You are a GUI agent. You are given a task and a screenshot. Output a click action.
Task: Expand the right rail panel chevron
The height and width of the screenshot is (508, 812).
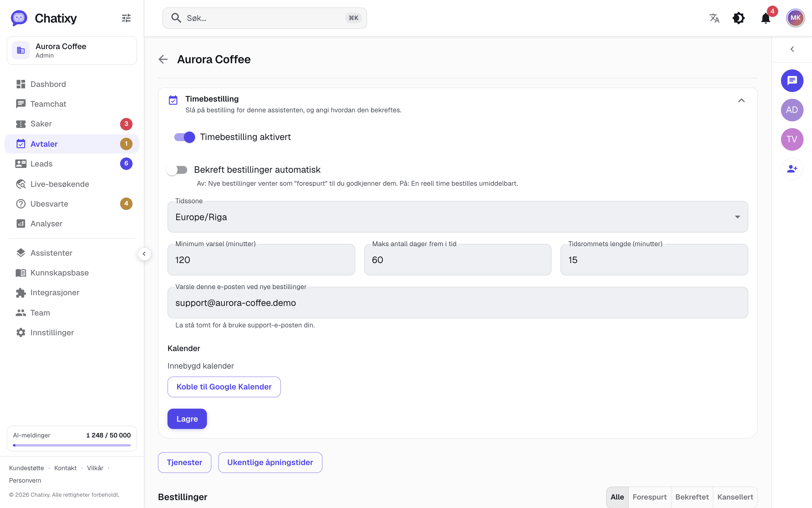(792, 49)
